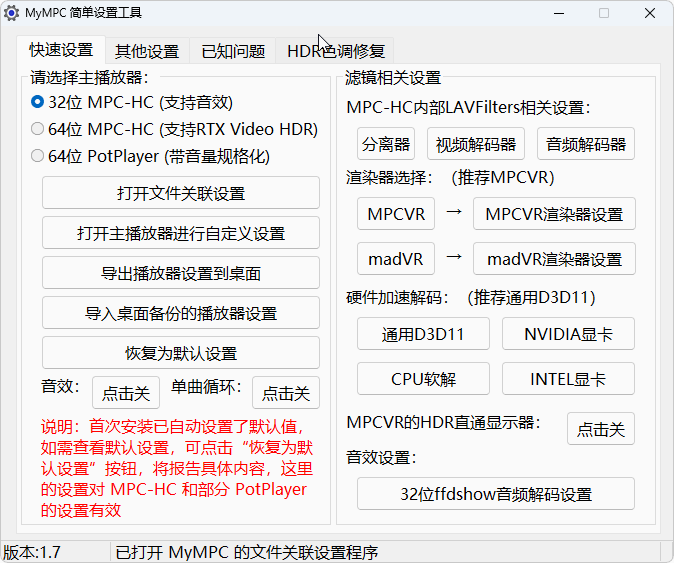Choose 64位 MPC-HC (RTX Video HDR) player

(175, 129)
